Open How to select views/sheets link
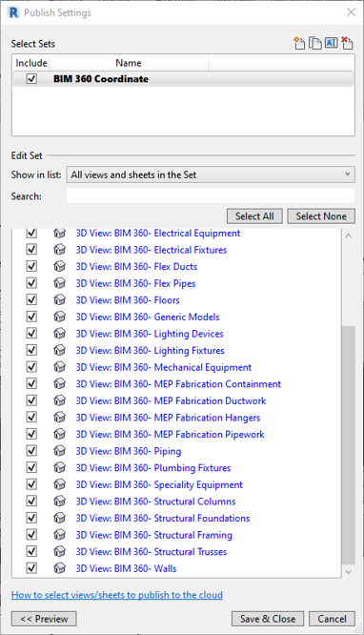The width and height of the screenshot is (364, 635). (x=117, y=595)
